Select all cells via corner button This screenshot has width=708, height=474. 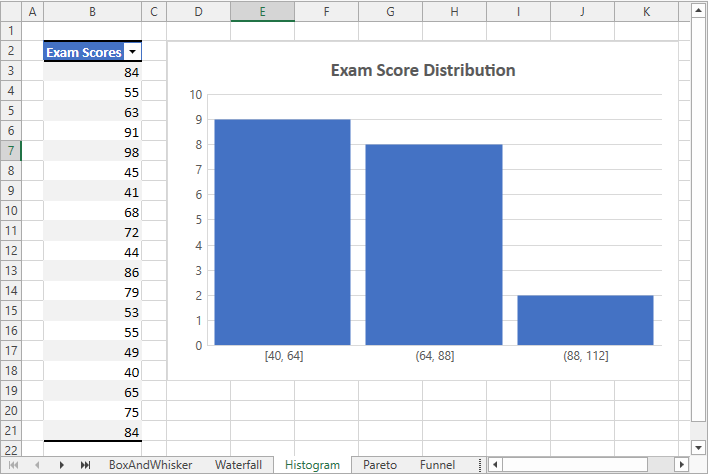(x=11, y=11)
